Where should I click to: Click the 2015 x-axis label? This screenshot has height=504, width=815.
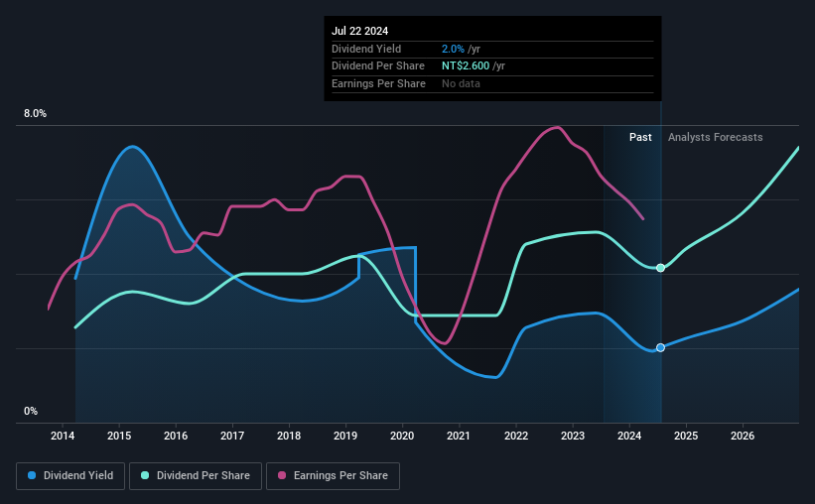[119, 436]
